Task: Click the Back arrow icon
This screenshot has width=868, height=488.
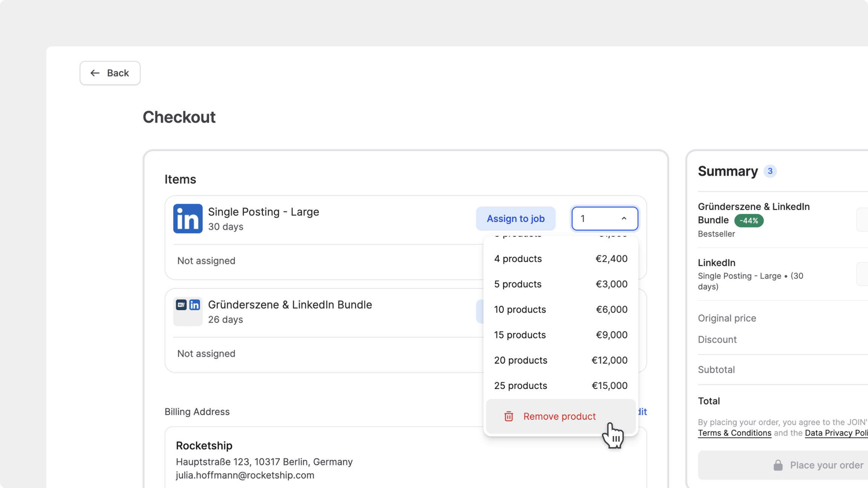Action: click(95, 73)
